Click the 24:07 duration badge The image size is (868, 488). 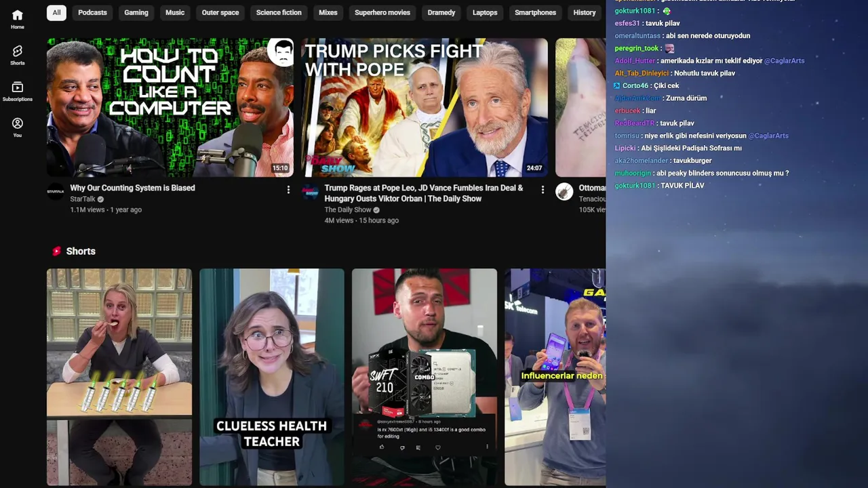tap(534, 168)
